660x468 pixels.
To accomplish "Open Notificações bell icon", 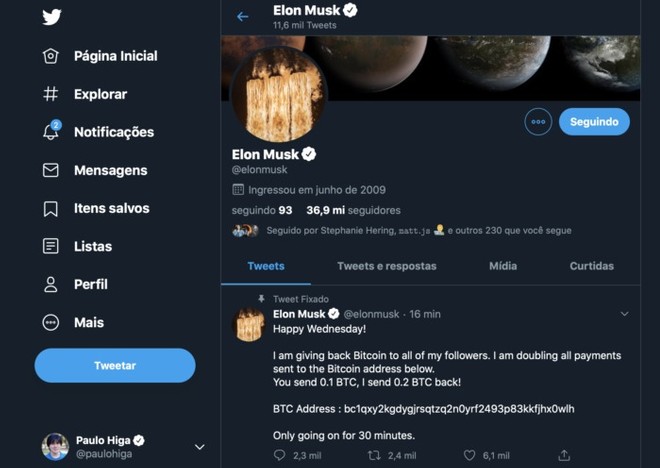I will pos(51,132).
